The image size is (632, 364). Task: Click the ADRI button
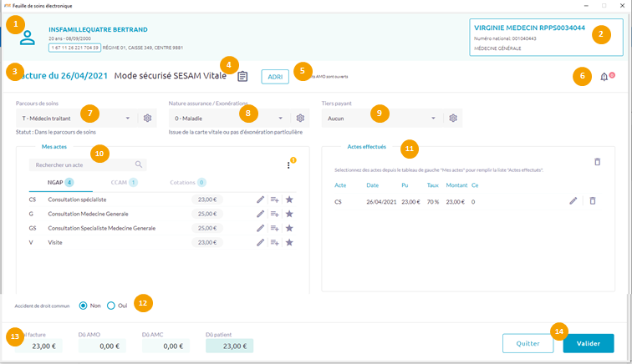pyautogui.click(x=275, y=77)
